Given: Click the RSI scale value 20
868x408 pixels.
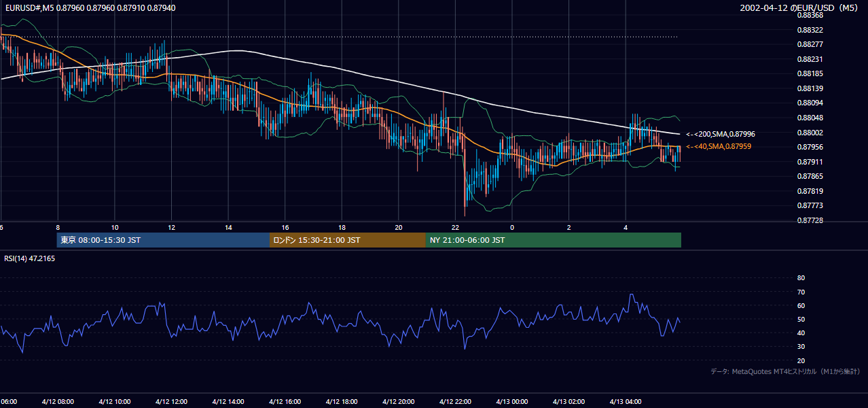Looking at the screenshot, I should [x=801, y=360].
